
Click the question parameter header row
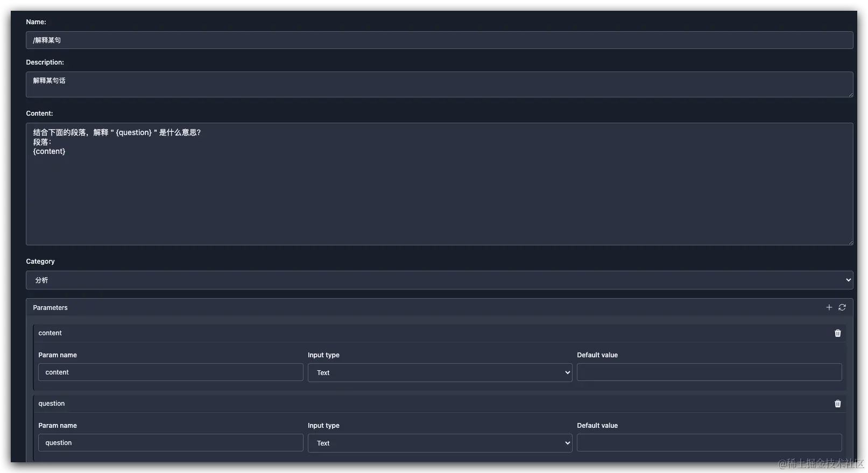(440, 404)
